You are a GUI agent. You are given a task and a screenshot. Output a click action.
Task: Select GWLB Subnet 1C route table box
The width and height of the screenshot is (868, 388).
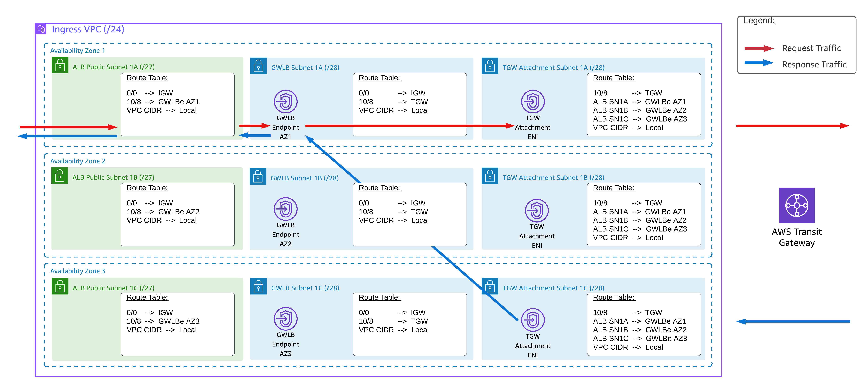click(x=409, y=324)
